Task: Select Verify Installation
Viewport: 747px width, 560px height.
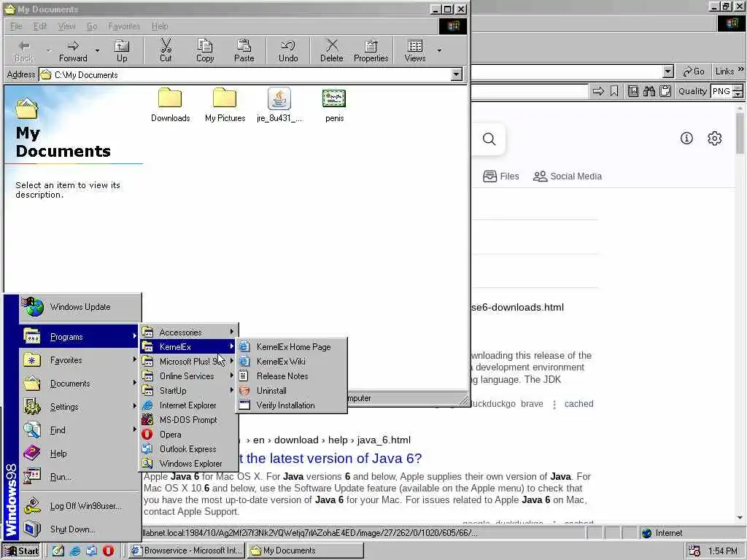Action: coord(292,405)
